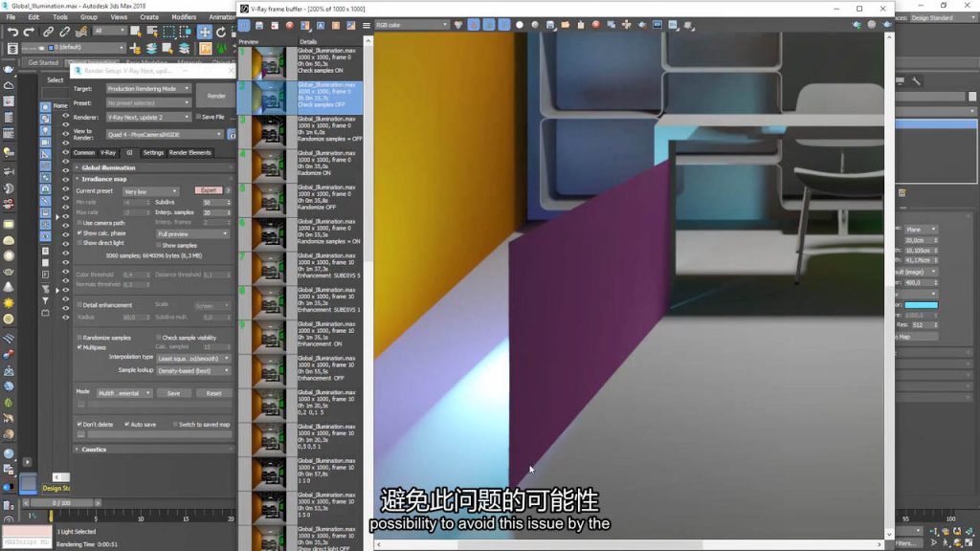Click the teapot Create panel icon
This screenshot has width=980, height=551.
click(9, 69)
